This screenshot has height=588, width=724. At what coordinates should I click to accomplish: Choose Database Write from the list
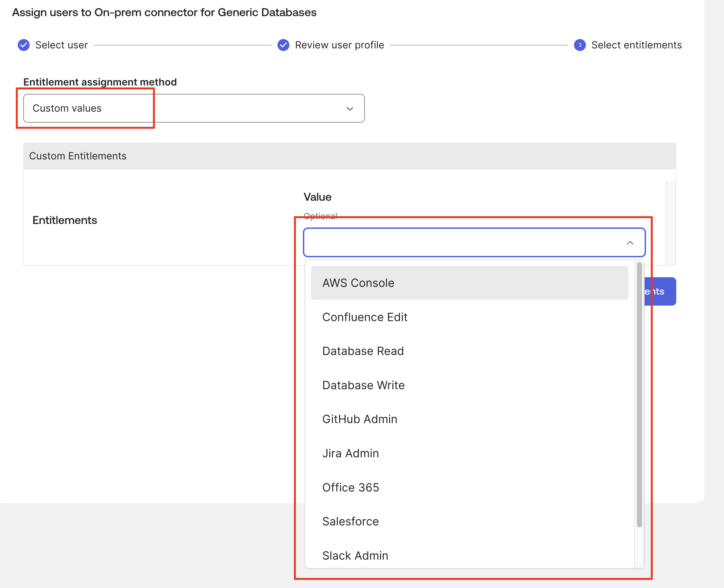point(363,385)
